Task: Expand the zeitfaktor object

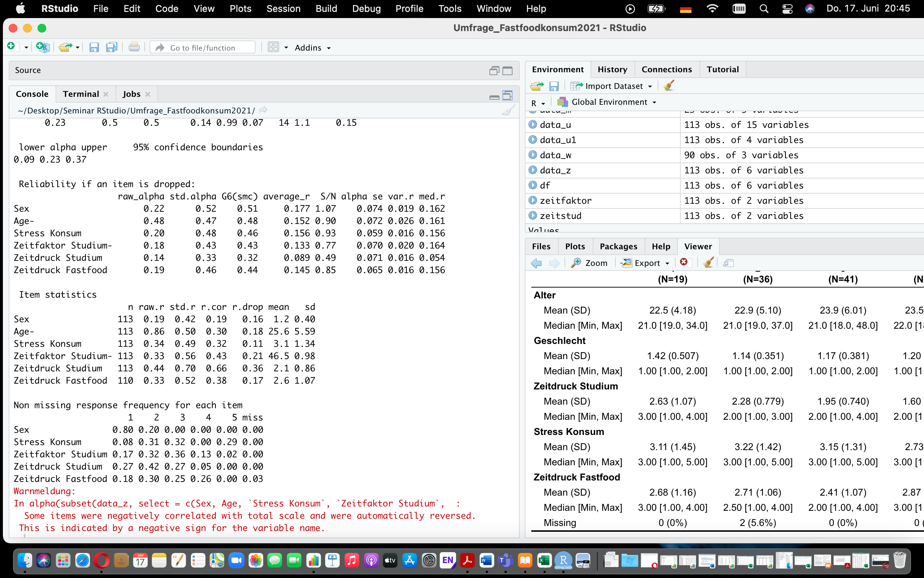Action: [533, 200]
